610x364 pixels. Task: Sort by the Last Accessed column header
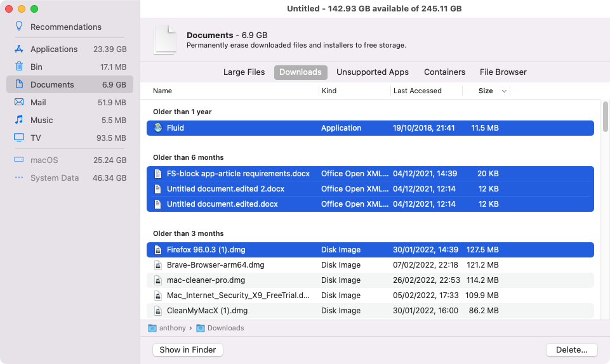(x=418, y=91)
